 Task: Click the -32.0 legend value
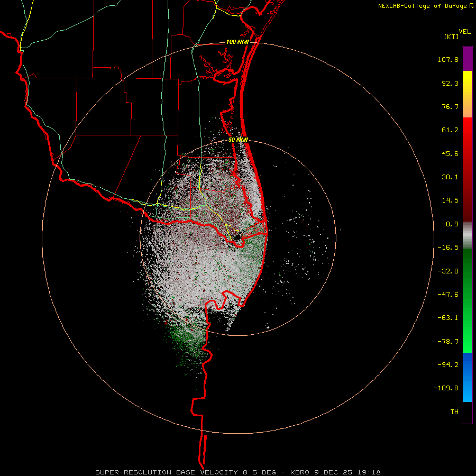[x=448, y=271]
